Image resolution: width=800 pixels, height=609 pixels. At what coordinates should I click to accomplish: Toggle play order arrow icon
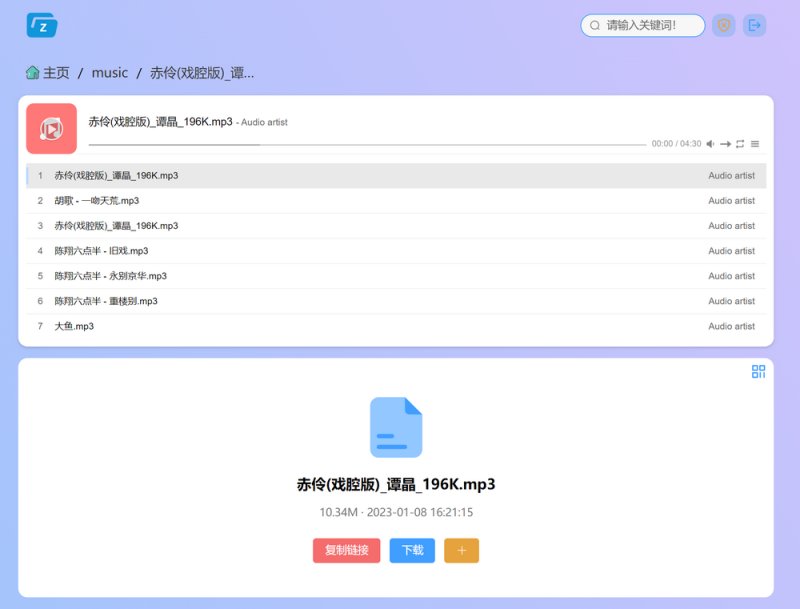(x=726, y=144)
